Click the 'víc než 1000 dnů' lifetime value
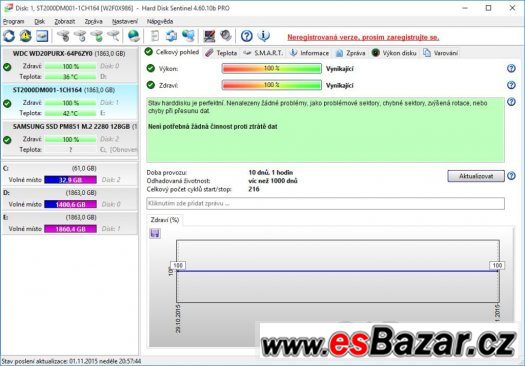Screen dimensions: 525x366 (273, 181)
